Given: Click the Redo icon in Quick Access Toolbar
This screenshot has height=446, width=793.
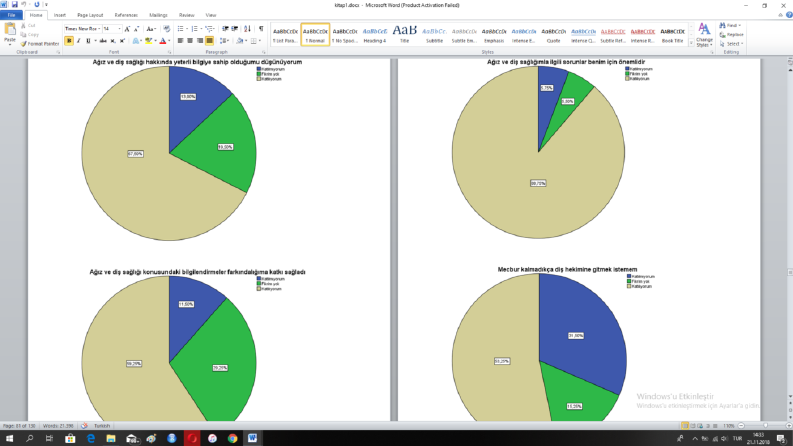Looking at the screenshot, I should (x=36, y=5).
